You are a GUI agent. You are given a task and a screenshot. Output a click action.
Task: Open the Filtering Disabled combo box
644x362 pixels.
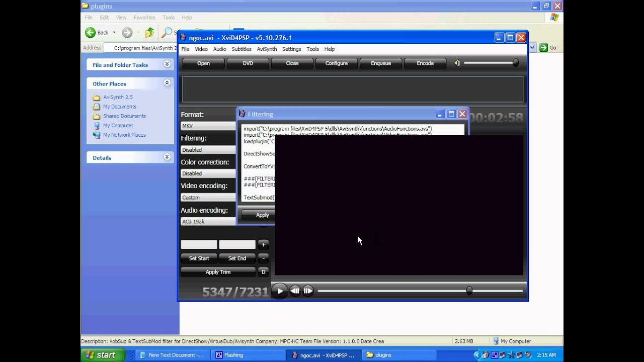[x=208, y=150]
